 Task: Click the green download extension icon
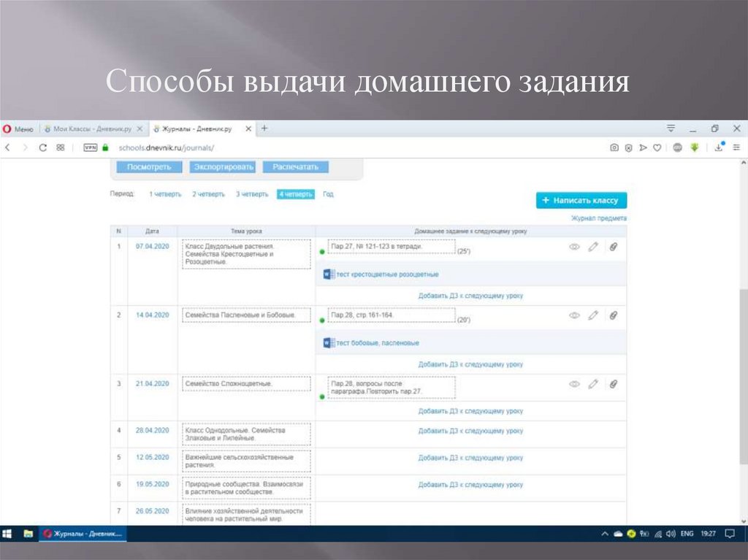[695, 148]
